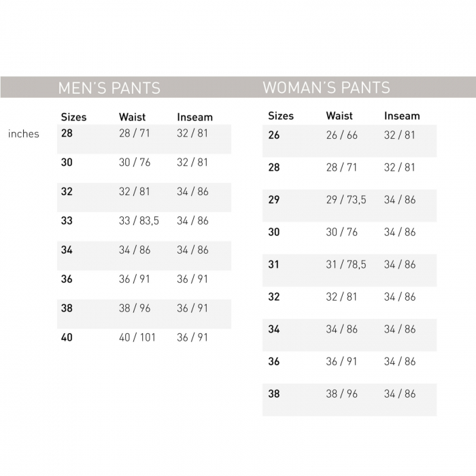Click woman's size 31 in Sizes column
476x476 pixels.
[x=273, y=265]
